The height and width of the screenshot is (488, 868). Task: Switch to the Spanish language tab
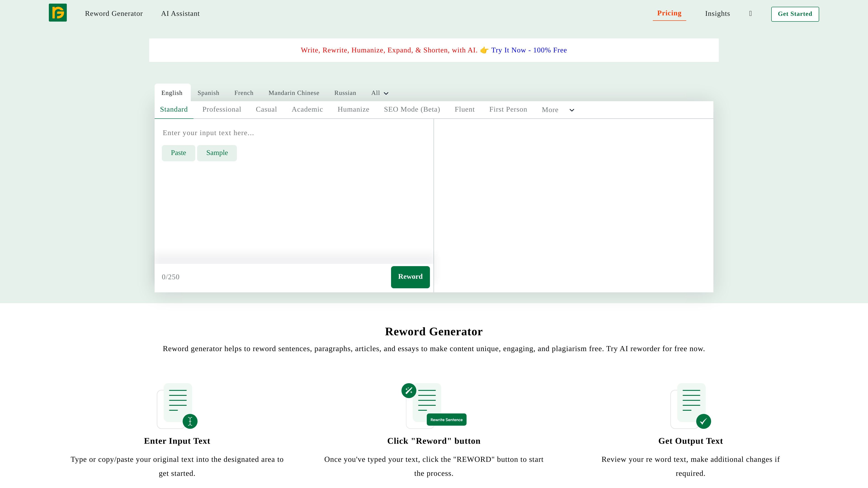click(x=208, y=93)
